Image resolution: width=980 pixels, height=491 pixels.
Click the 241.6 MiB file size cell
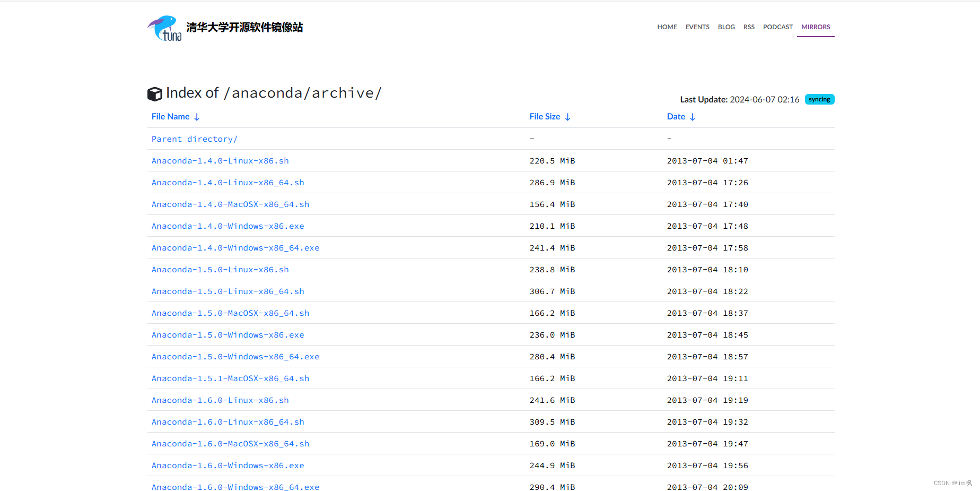[552, 400]
